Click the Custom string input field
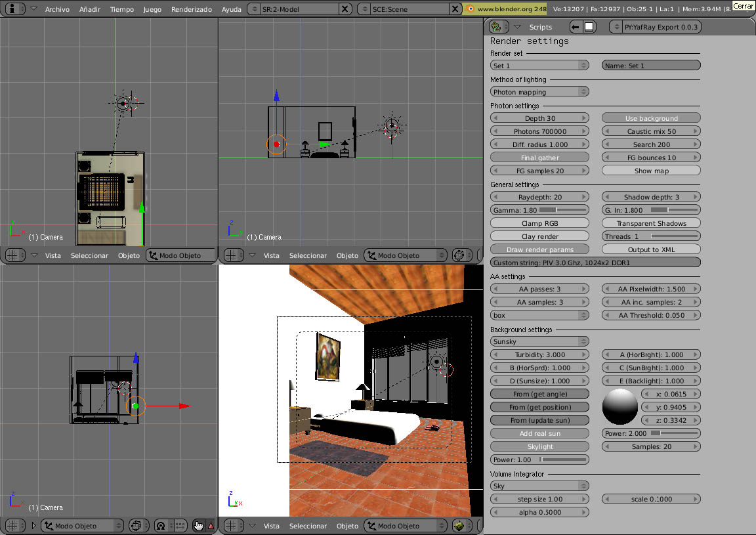This screenshot has width=756, height=535. click(x=595, y=263)
